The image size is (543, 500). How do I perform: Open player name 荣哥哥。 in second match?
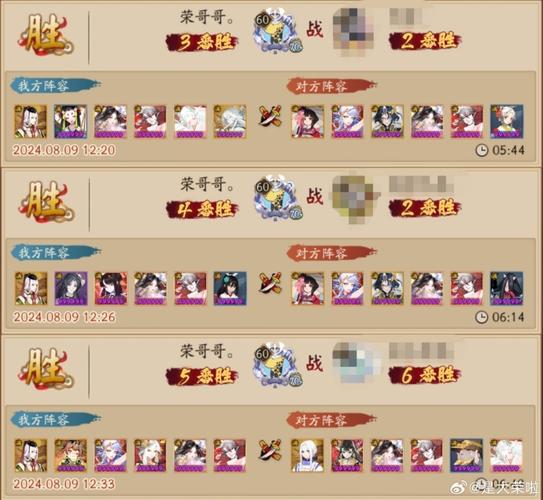click(207, 184)
